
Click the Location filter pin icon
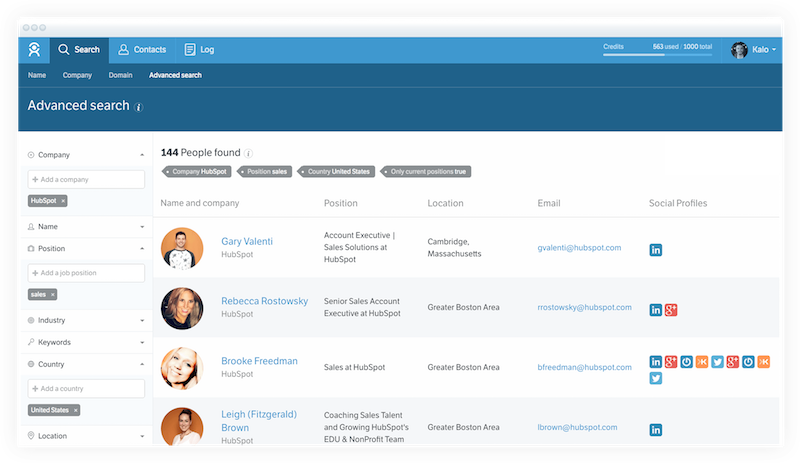(31, 436)
